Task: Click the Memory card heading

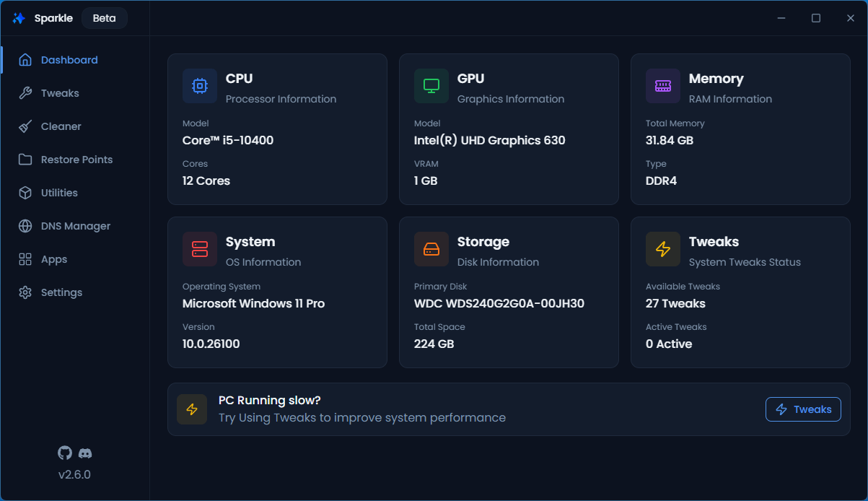Action: click(x=716, y=79)
